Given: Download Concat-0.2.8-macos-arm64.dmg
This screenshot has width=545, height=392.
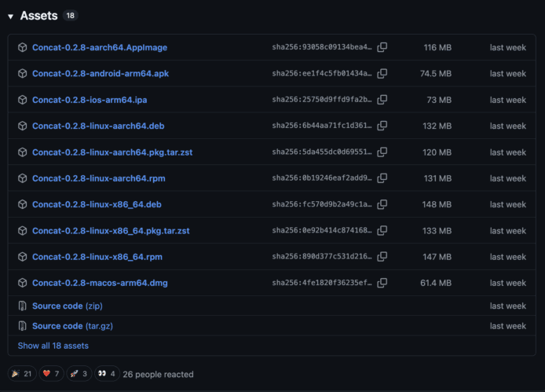Looking at the screenshot, I should pos(100,283).
